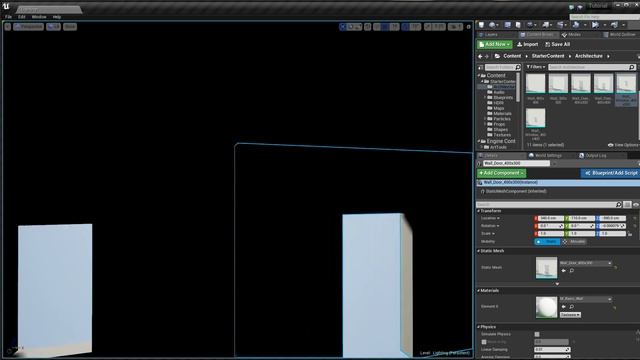This screenshot has width=640, height=360.
Task: Open the Static Mesh asset dropdown
Action: pyautogui.click(x=585, y=263)
